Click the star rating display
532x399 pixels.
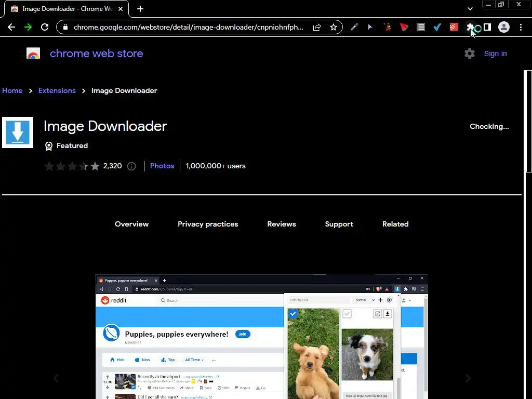(x=72, y=166)
